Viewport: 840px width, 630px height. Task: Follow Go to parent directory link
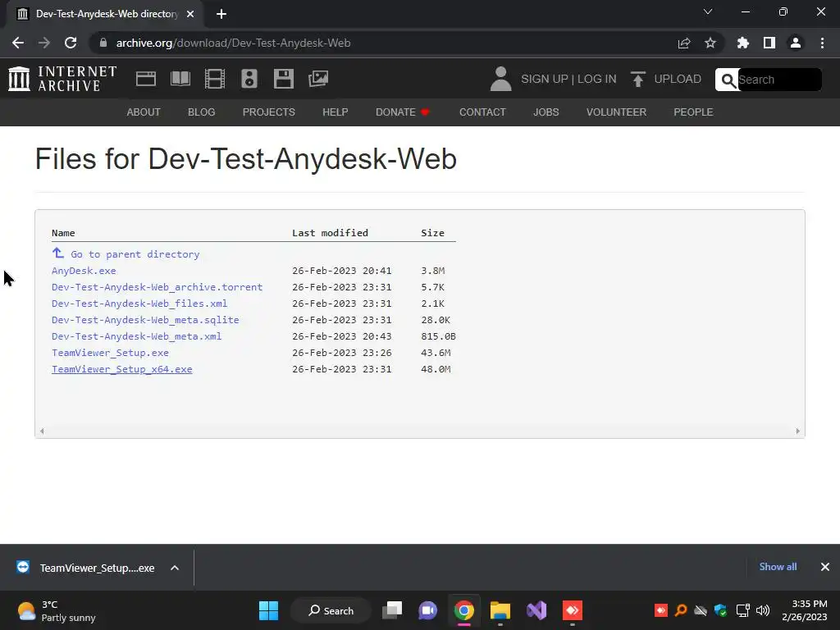pyautogui.click(x=135, y=254)
